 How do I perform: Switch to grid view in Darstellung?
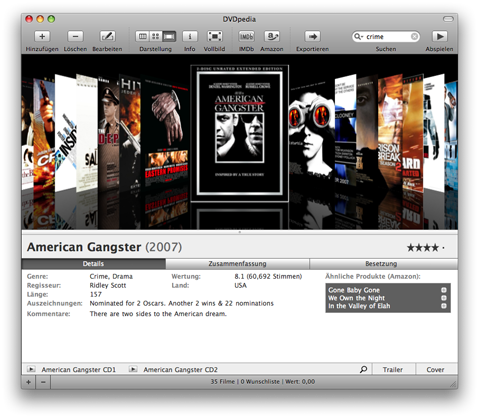(x=155, y=36)
